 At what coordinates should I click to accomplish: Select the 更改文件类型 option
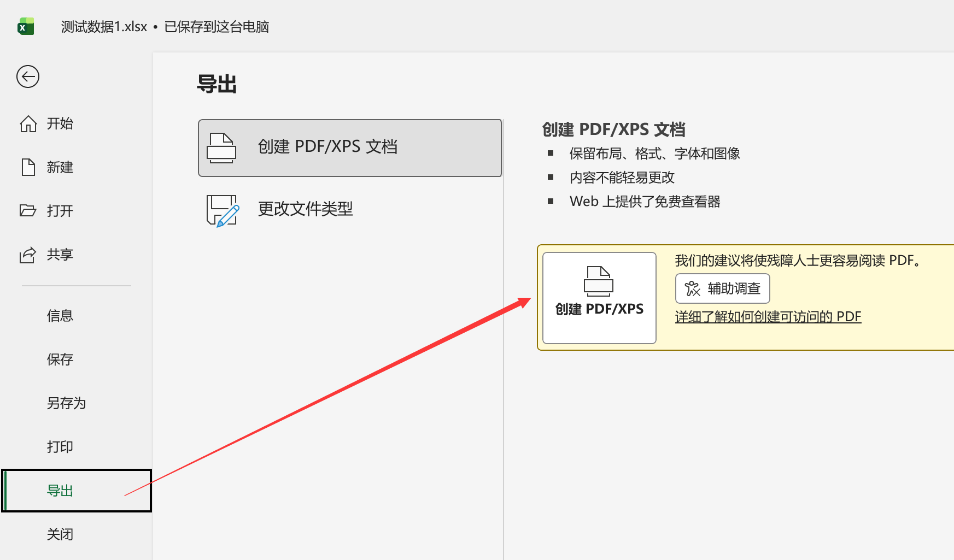pyautogui.click(x=305, y=209)
